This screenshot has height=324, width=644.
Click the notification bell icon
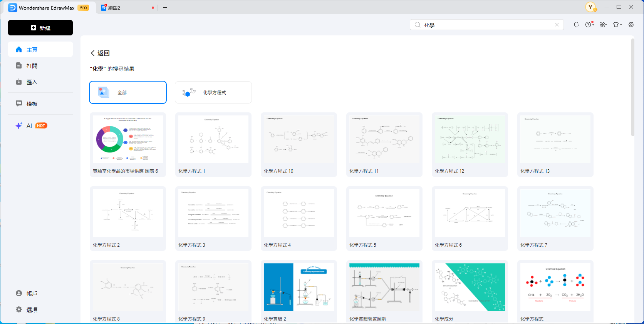click(x=576, y=25)
